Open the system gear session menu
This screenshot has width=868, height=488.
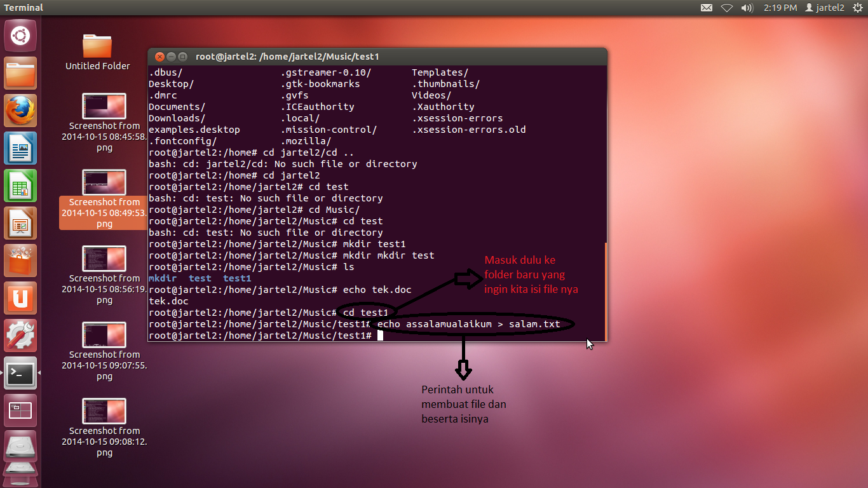[x=858, y=8]
